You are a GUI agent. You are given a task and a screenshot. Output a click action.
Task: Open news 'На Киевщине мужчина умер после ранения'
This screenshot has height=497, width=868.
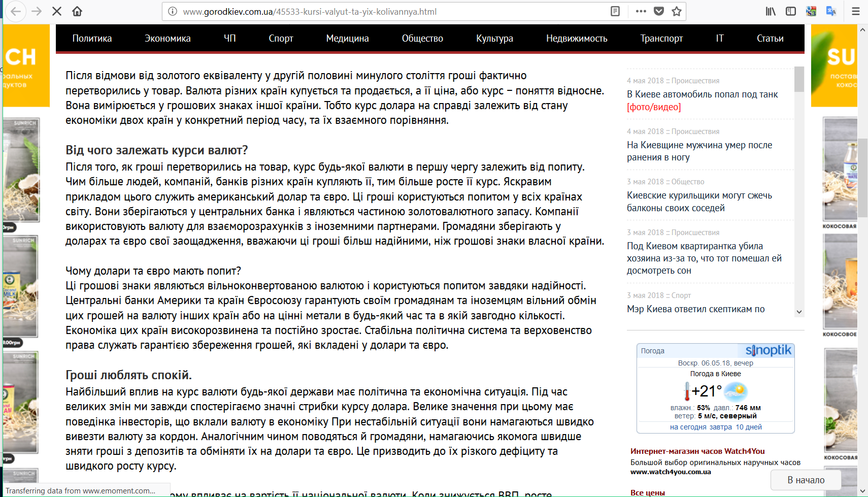pyautogui.click(x=699, y=151)
